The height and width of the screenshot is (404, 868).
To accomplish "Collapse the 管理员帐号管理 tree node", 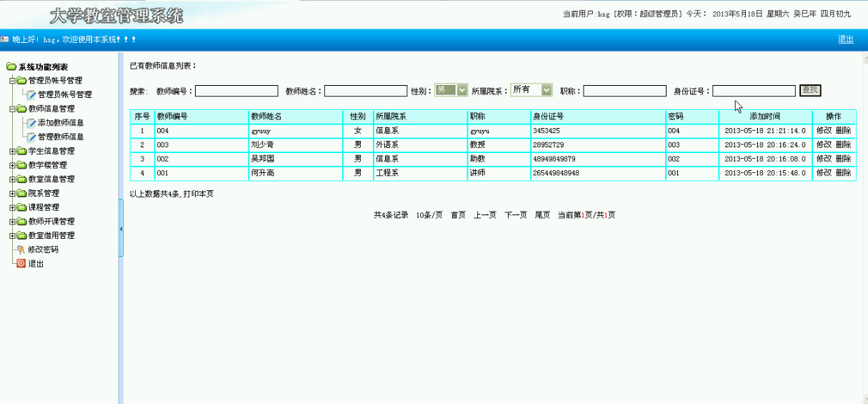I will 12,81.
